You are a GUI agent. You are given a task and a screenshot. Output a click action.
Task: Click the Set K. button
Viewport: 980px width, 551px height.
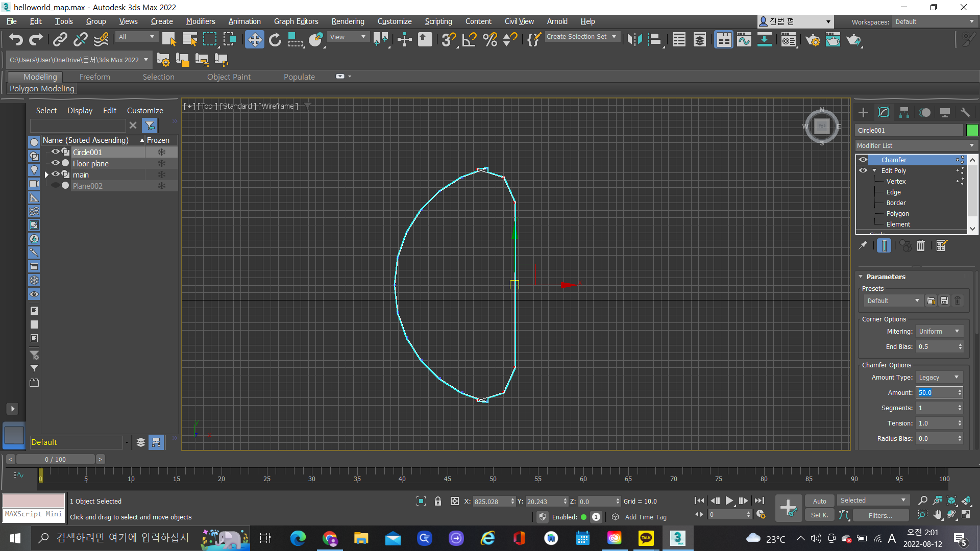click(x=819, y=515)
